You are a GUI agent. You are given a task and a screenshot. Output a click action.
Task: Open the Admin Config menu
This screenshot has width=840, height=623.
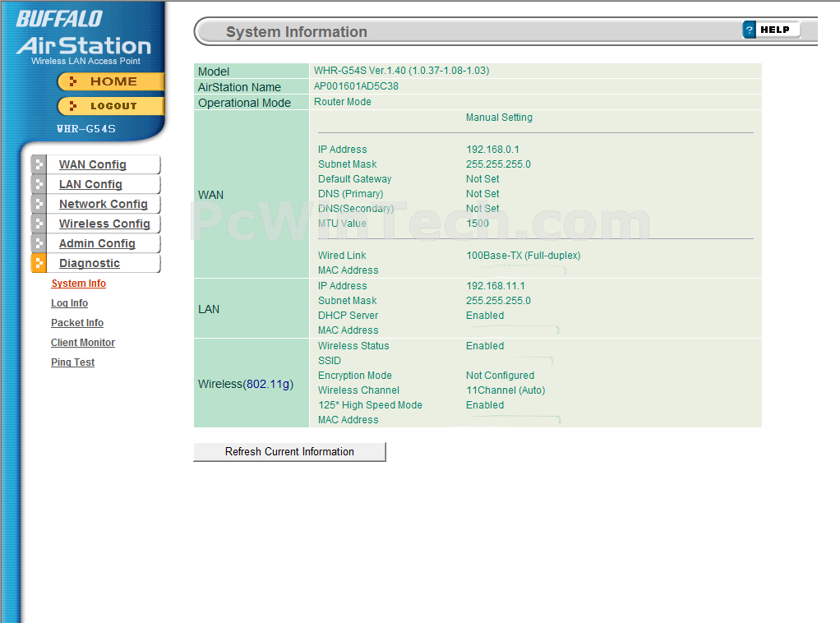(x=97, y=244)
